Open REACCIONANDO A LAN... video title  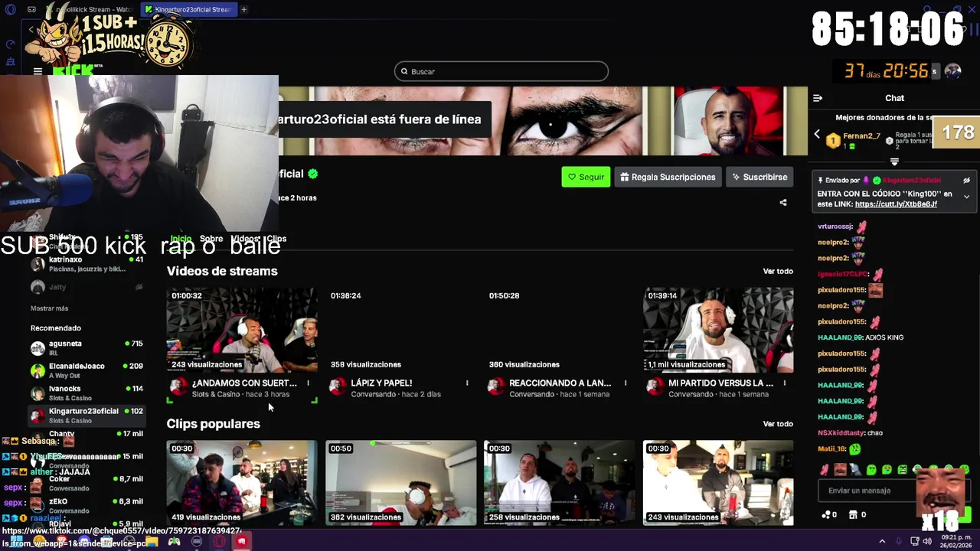click(x=560, y=383)
